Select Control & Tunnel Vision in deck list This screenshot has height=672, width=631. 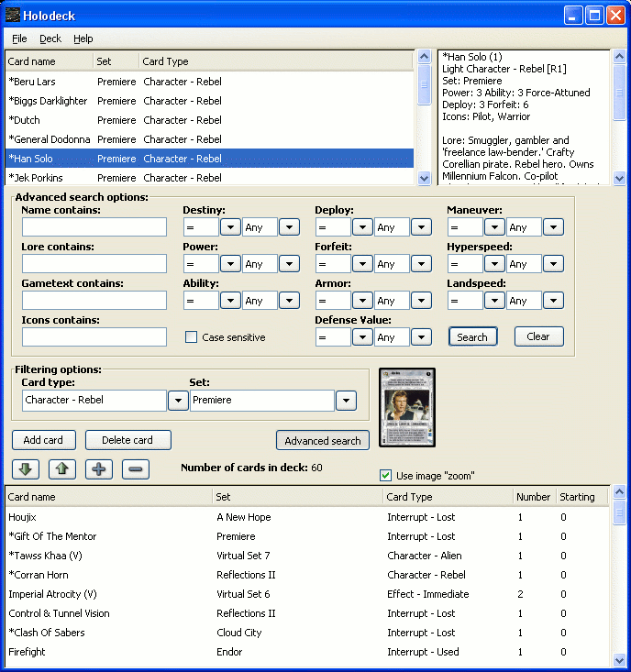point(307,613)
